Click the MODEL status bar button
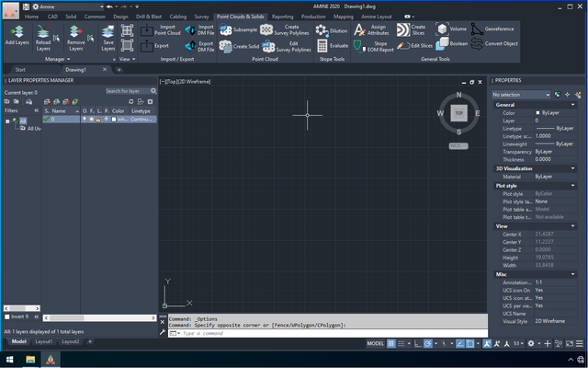The height and width of the screenshot is (368, 588). coord(376,343)
